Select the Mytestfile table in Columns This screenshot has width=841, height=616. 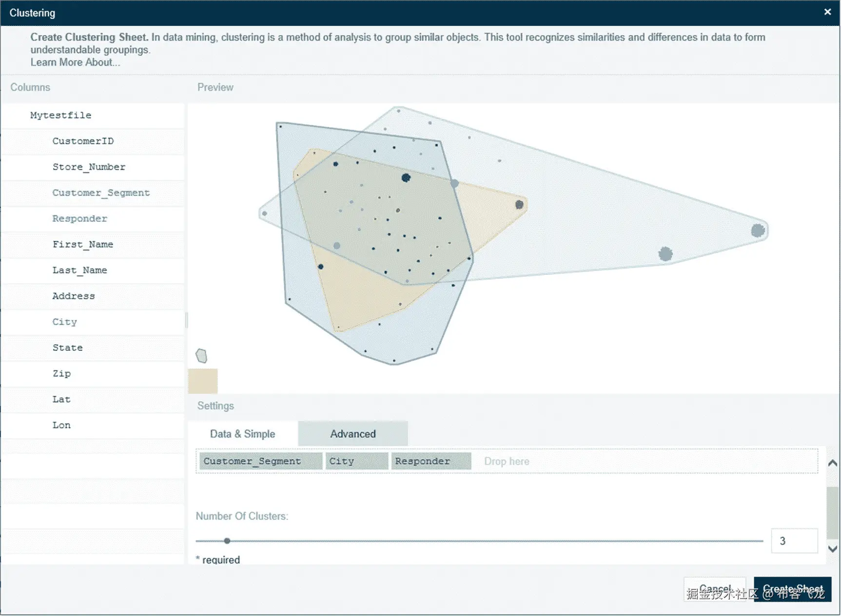point(93,115)
